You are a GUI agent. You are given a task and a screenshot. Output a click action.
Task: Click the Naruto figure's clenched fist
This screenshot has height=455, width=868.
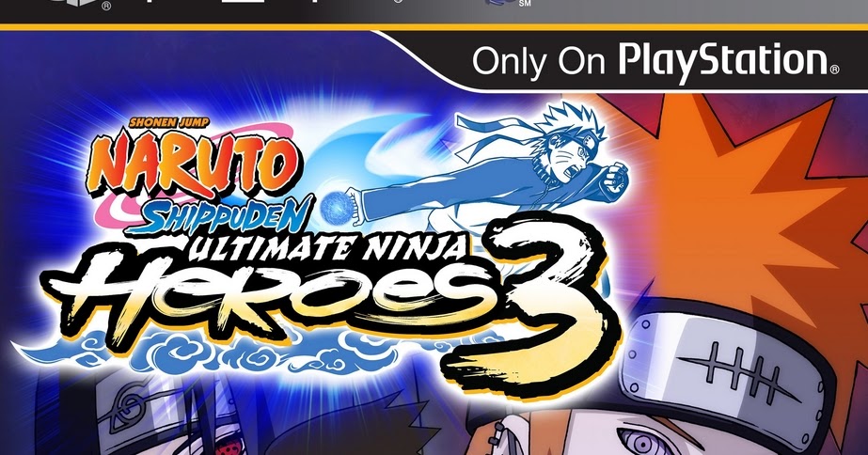tap(614, 181)
